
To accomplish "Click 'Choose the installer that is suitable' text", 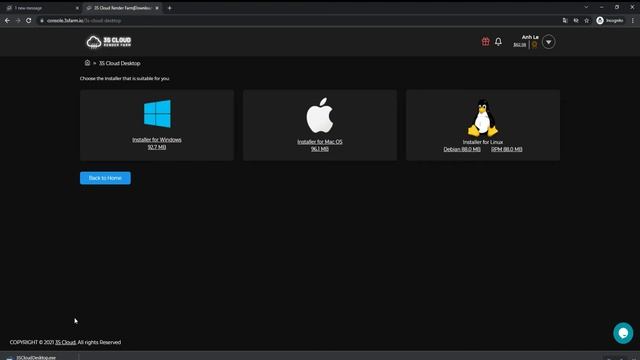I will point(124,78).
